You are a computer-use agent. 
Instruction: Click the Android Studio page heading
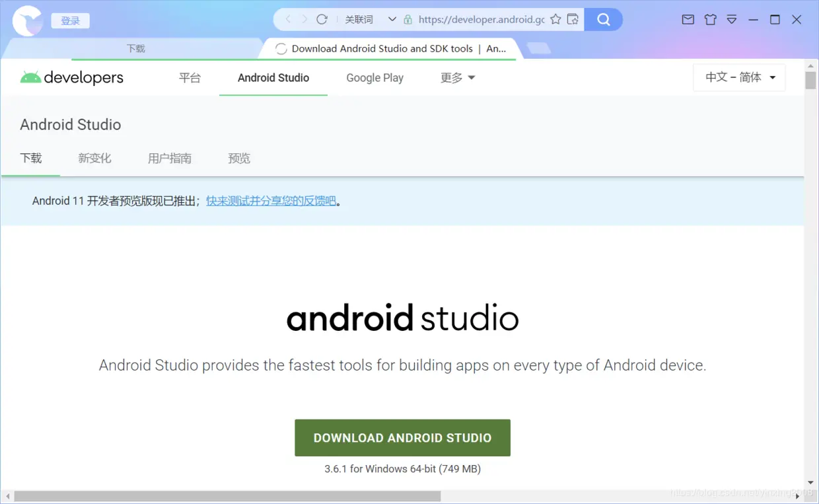pyautogui.click(x=71, y=124)
